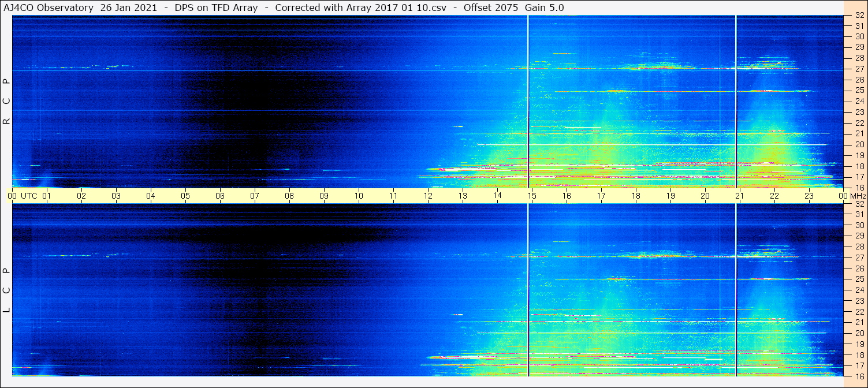The image size is (868, 388).
Task: Click hour 18 on the time axis
Action: click(x=636, y=196)
